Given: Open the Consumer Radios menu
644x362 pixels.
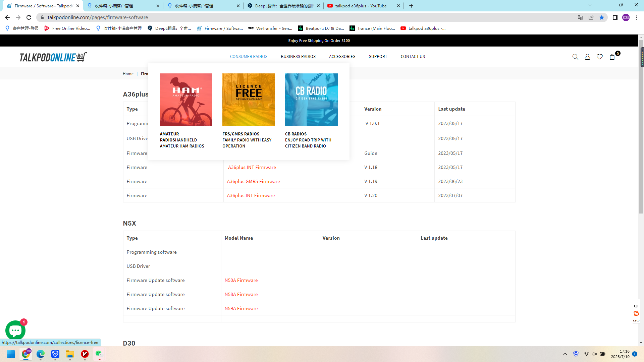Looking at the screenshot, I should tap(249, 57).
